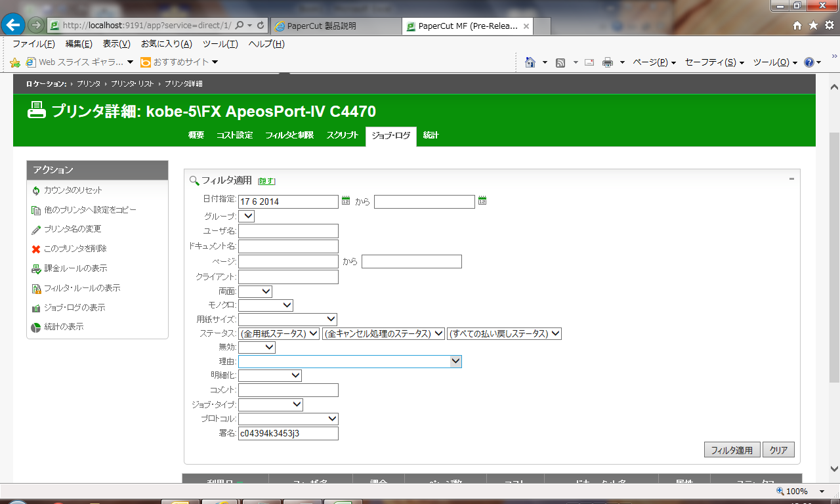Click the print icon in command bar
Screen dimensions: 840x504
608,62
